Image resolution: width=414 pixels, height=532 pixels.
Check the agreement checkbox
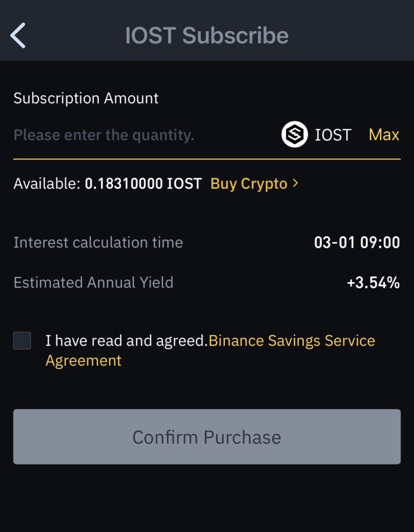click(x=22, y=341)
